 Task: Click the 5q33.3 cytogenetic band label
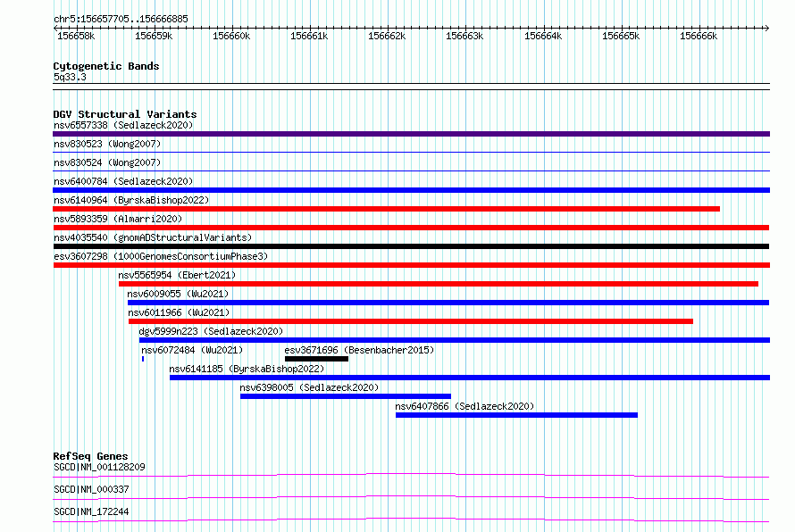[70, 77]
